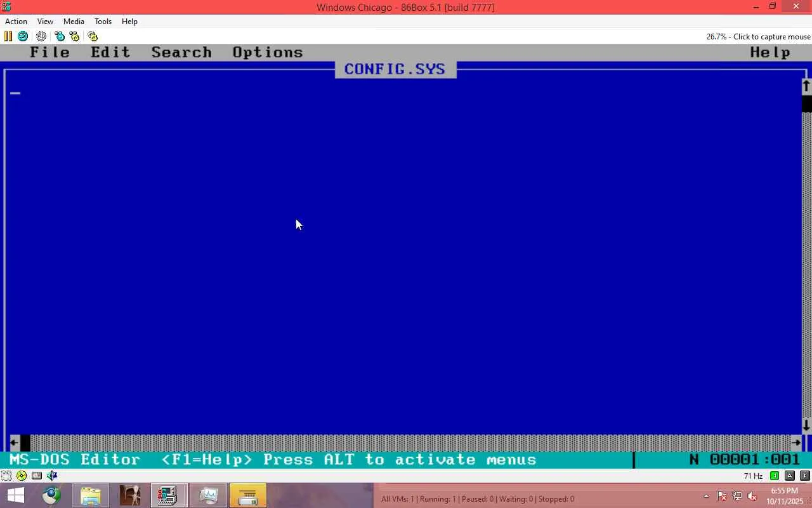Toggle the Scroll Lock indicator in status bar

pyautogui.click(x=805, y=476)
